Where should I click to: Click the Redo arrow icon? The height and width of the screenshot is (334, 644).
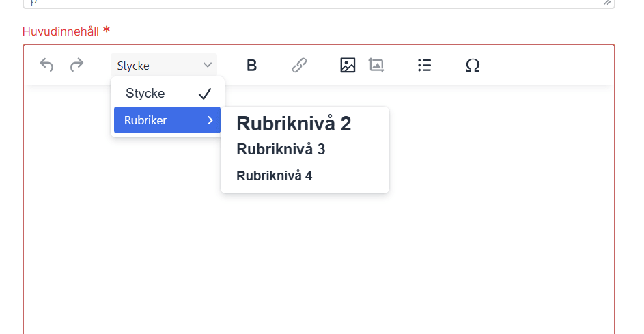77,66
